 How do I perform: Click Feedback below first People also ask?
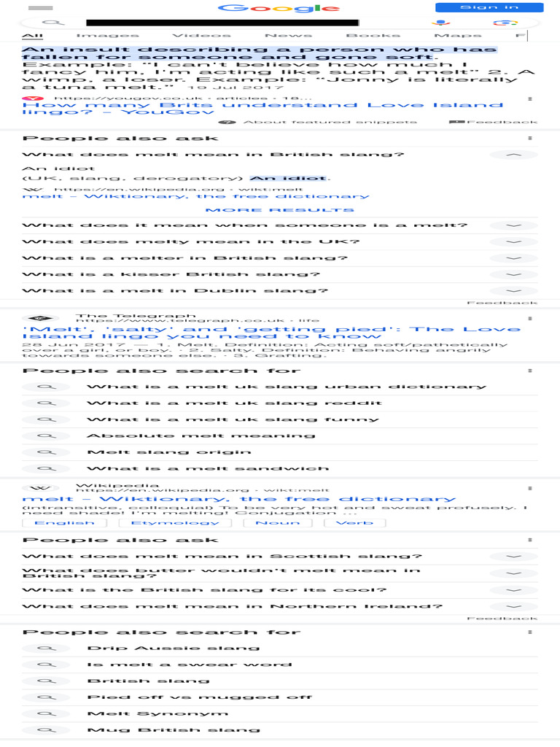click(502, 303)
